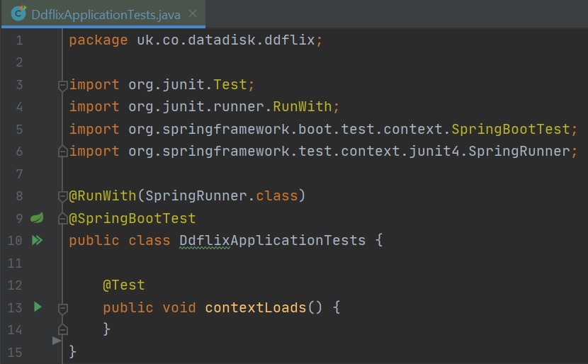Image resolution: width=588 pixels, height=364 pixels.
Task: Select the DdflixApplicationTests.java editor tab
Action: click(x=106, y=14)
